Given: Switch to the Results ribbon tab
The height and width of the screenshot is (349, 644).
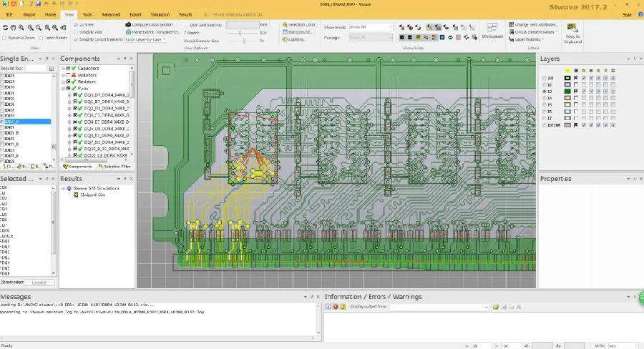Looking at the screenshot, I should [x=185, y=14].
